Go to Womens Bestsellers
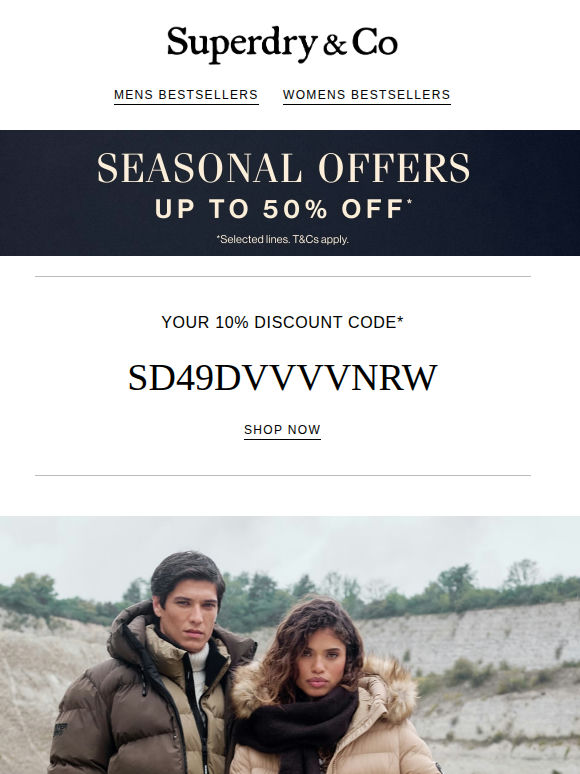Viewport: 580px width, 774px height. click(x=367, y=95)
